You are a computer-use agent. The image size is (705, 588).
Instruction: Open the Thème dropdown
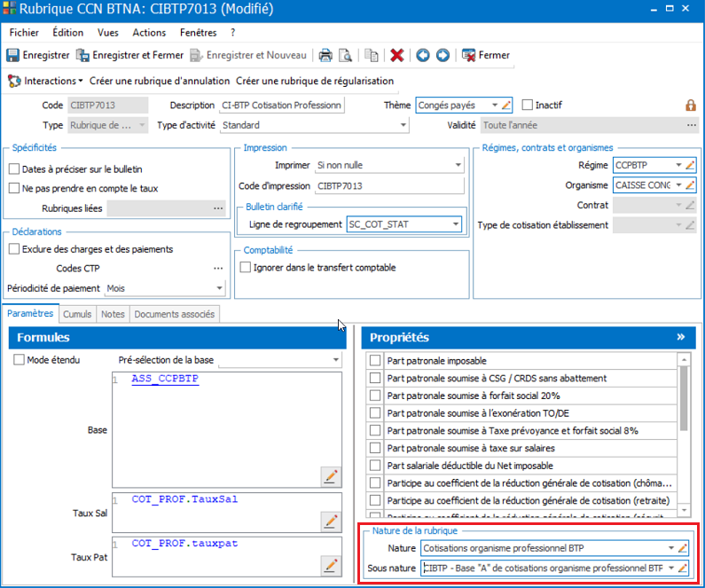495,106
